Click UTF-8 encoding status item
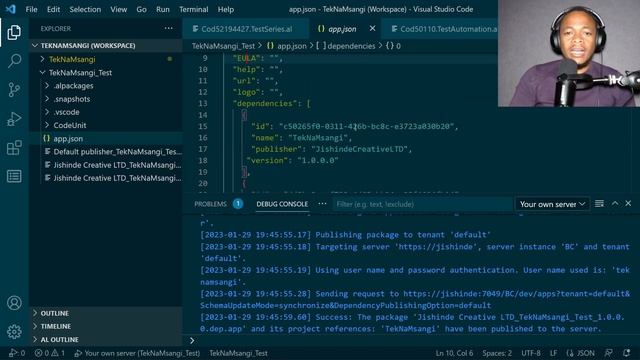Screen dimensions: 640x360 pyautogui.click(x=531, y=353)
